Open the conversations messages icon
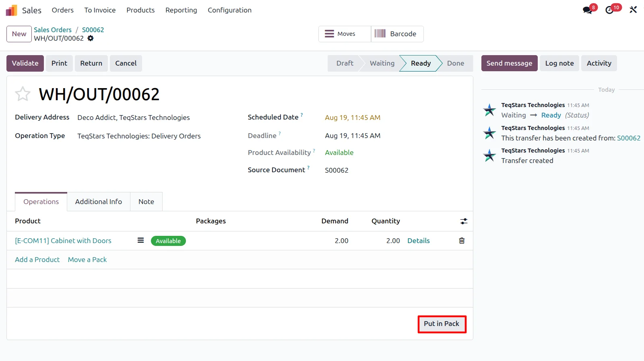 pyautogui.click(x=588, y=10)
